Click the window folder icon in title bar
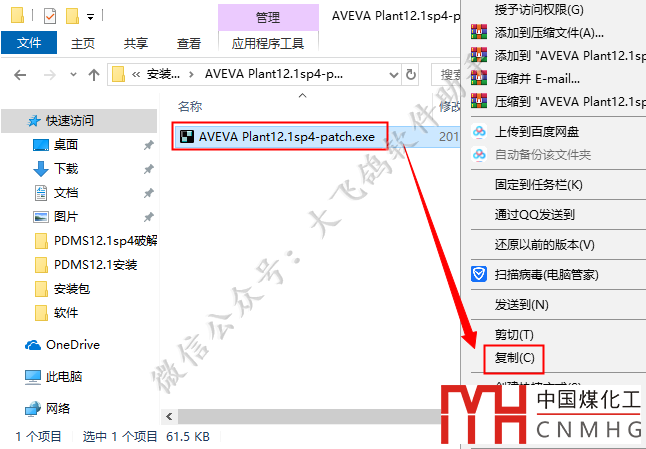The height and width of the screenshot is (449, 646). 17,15
